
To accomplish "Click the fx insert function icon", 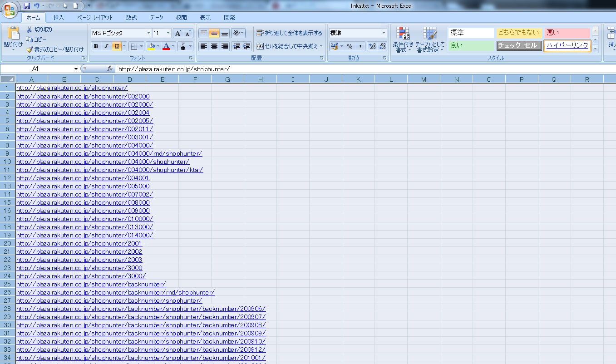I will click(x=110, y=69).
